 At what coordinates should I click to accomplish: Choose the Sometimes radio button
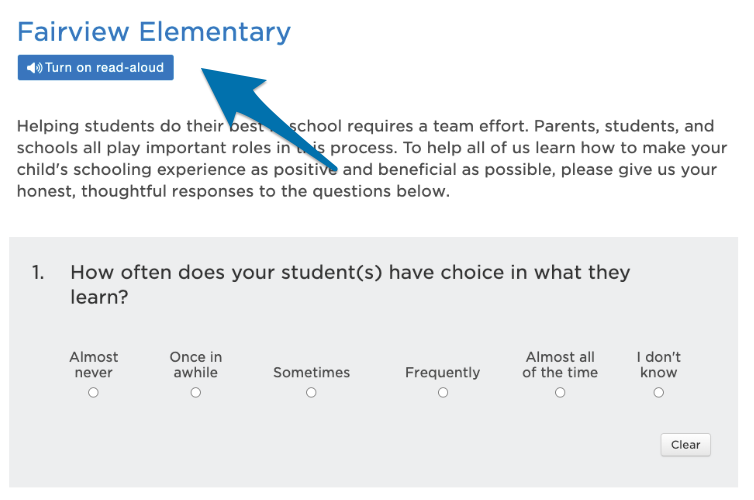click(311, 393)
